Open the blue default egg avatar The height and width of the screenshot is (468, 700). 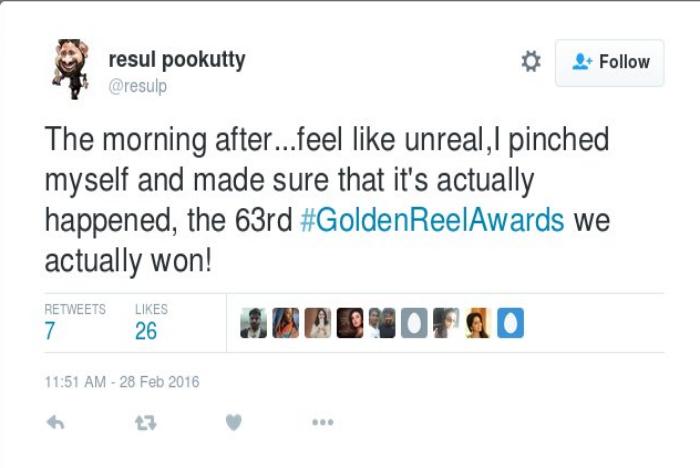(x=511, y=322)
